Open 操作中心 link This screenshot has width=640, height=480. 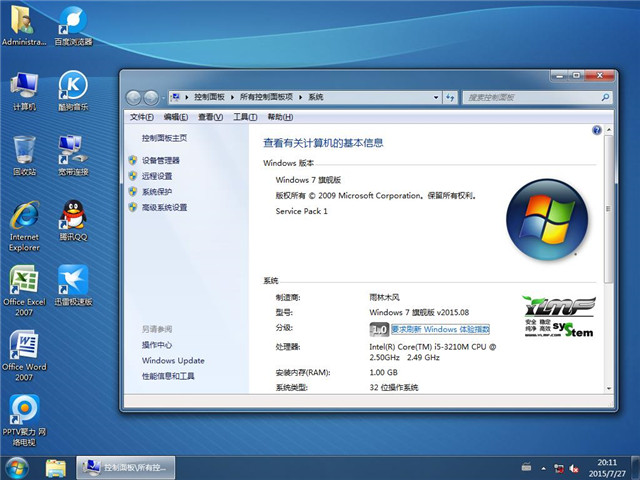157,345
